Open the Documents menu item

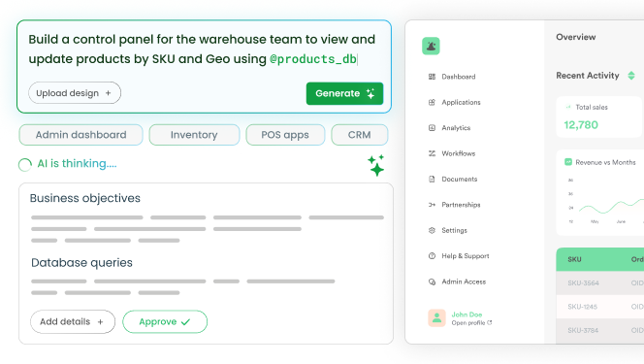coord(459,180)
